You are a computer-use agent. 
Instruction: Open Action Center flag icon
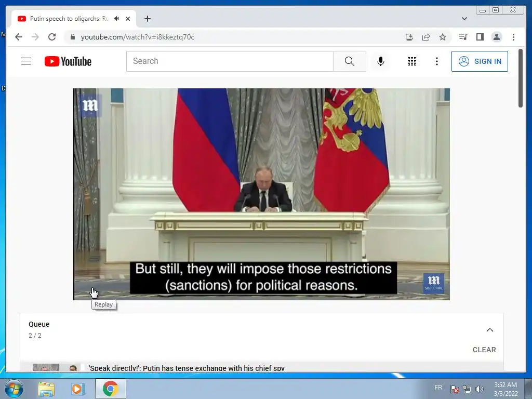coord(455,389)
